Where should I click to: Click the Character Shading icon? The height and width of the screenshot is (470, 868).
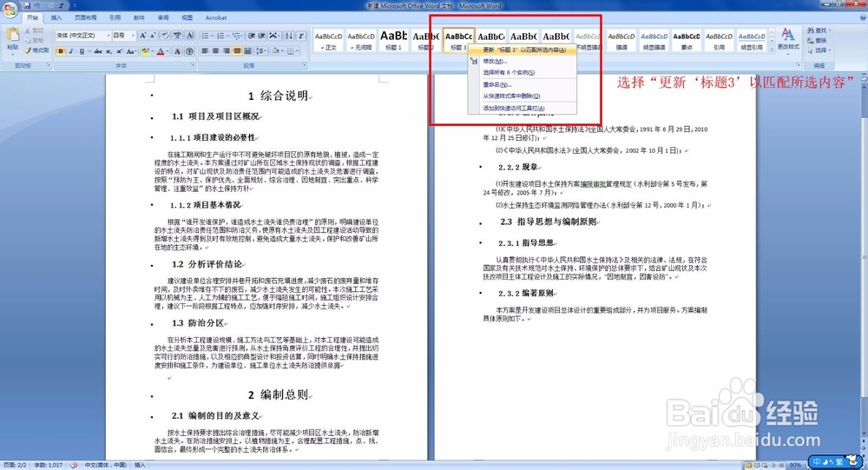pyautogui.click(x=177, y=51)
